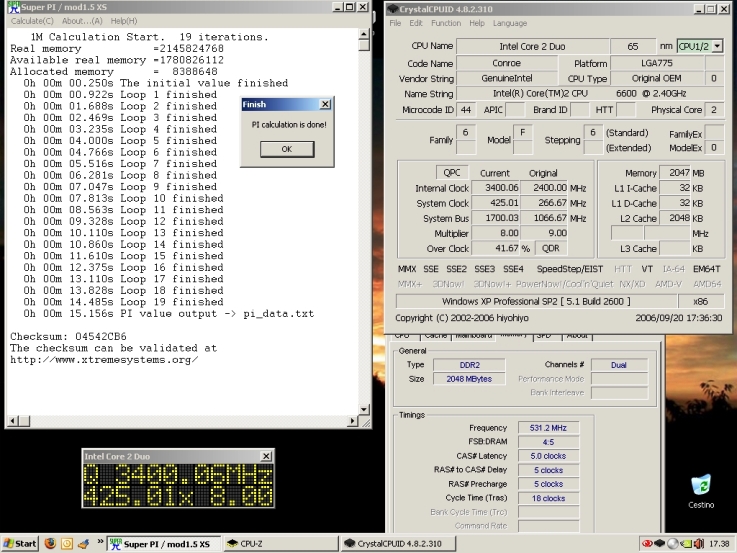The height and width of the screenshot is (553, 737).
Task: Click the third quick launch icon beside chevron
Action: click(x=84, y=544)
